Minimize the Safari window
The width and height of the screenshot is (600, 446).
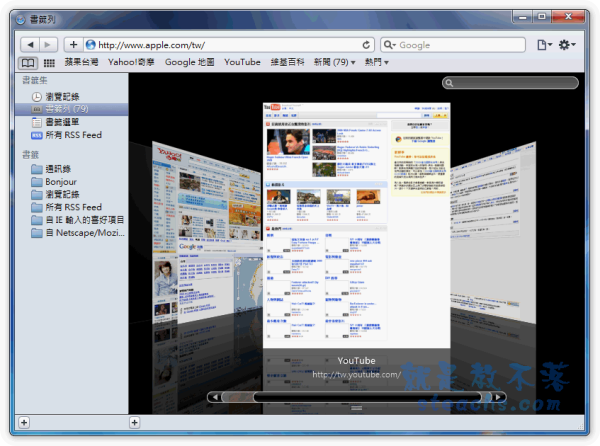[522, 17]
